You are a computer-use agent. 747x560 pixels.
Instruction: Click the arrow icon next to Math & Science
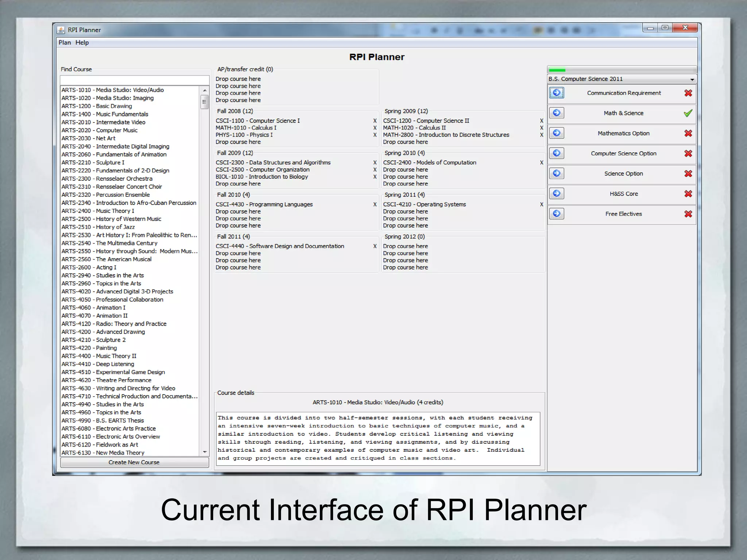[x=557, y=113]
